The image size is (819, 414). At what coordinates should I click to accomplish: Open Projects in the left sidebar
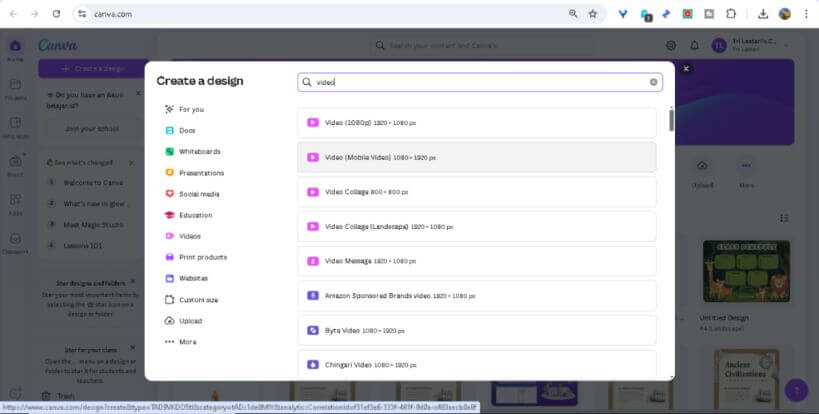(x=15, y=89)
